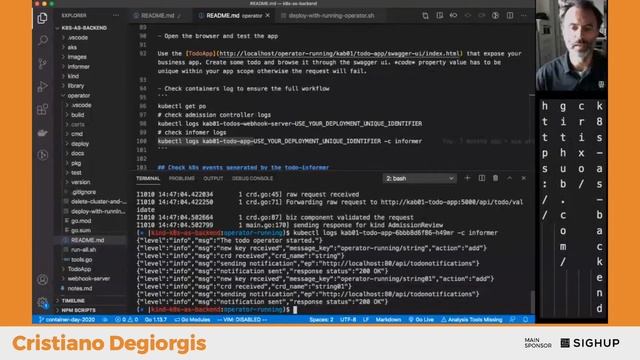Screen dimensions: 640x360
Task: Click the split editor right icon
Action: coord(510,16)
